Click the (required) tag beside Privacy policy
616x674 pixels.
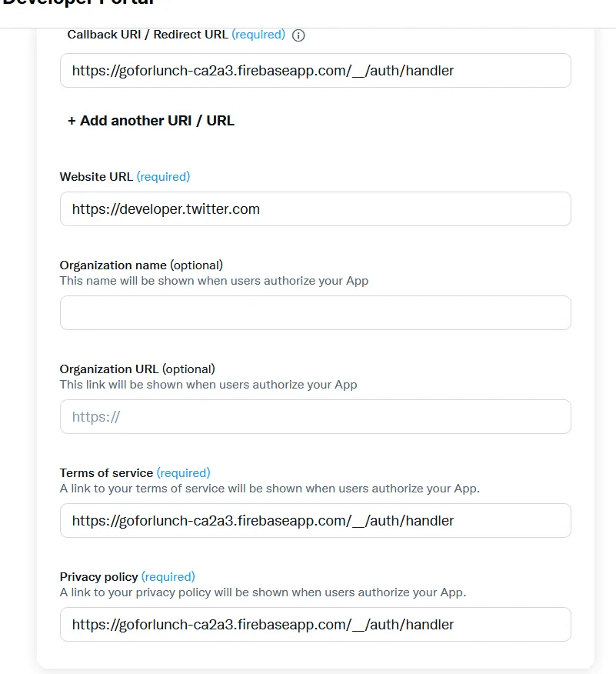coord(168,577)
